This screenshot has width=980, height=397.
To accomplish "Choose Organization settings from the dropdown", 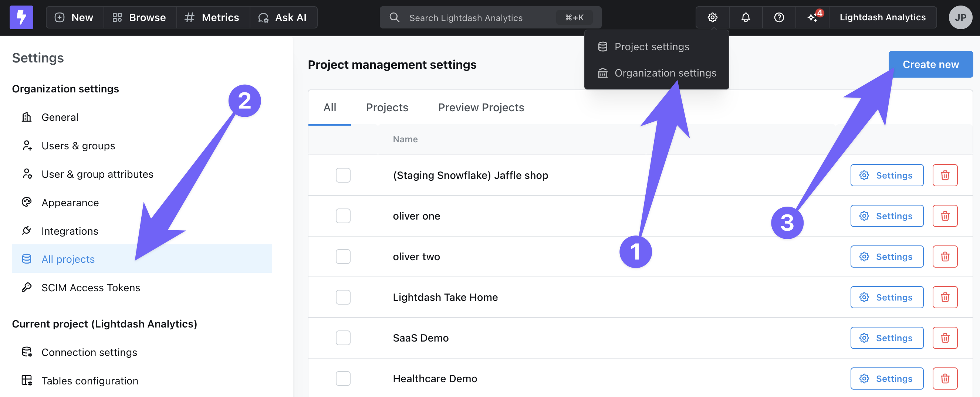I will tap(665, 72).
